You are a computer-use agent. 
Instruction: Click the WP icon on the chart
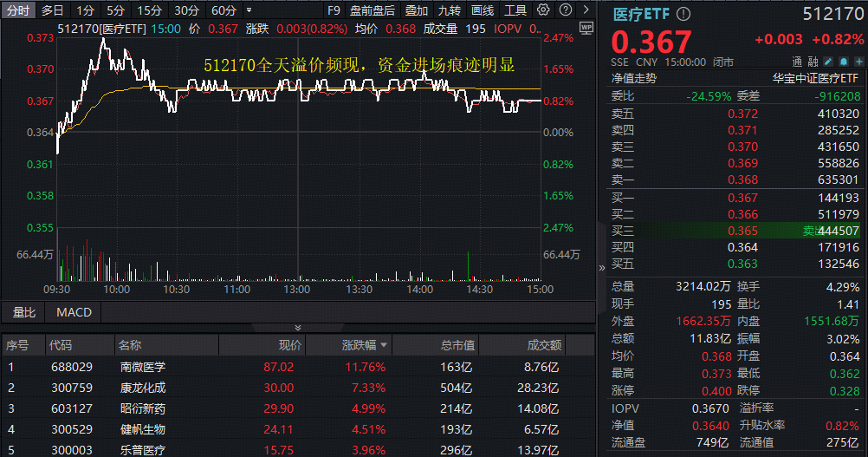pyautogui.click(x=586, y=28)
